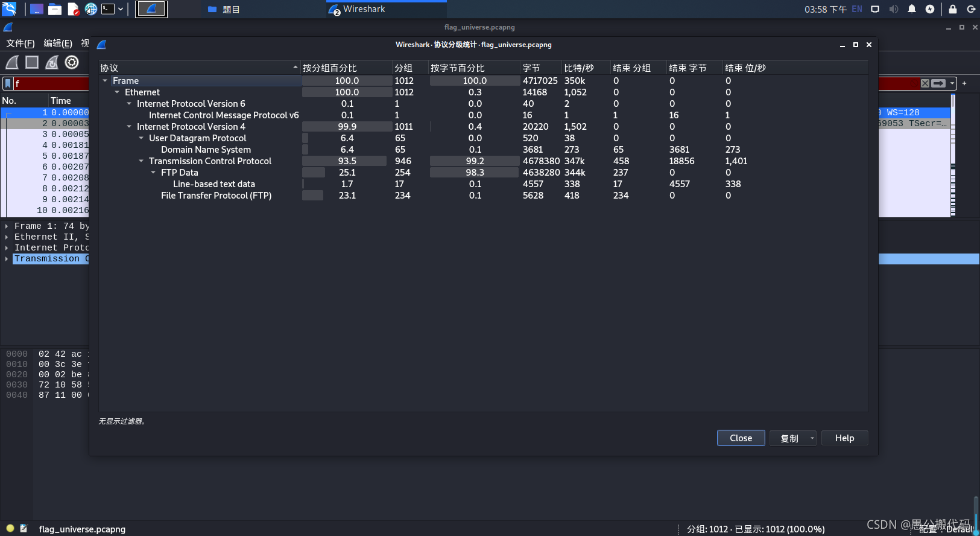Sort by the 字节 column header
This screenshot has height=536, width=980.
click(540, 68)
